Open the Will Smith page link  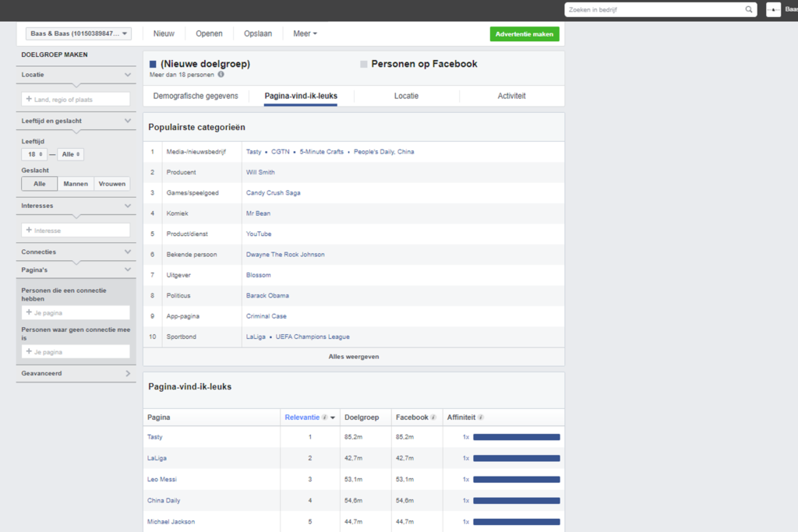(x=260, y=172)
